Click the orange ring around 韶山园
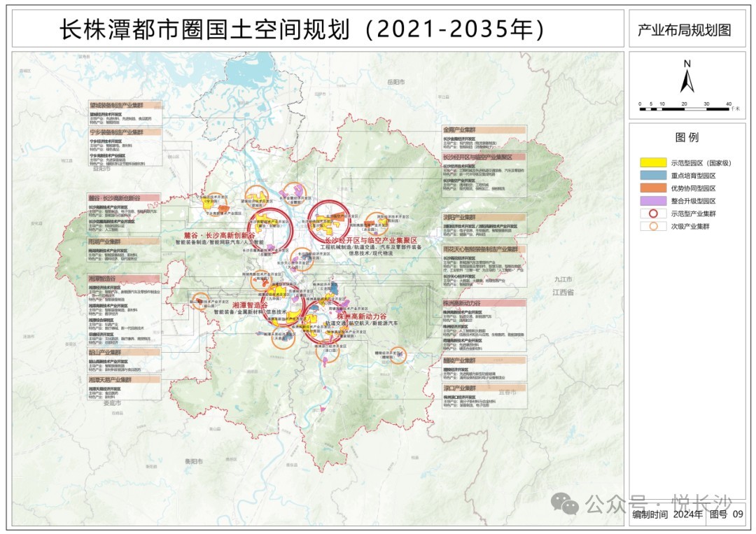This screenshot has height=534, width=756. 201,301
